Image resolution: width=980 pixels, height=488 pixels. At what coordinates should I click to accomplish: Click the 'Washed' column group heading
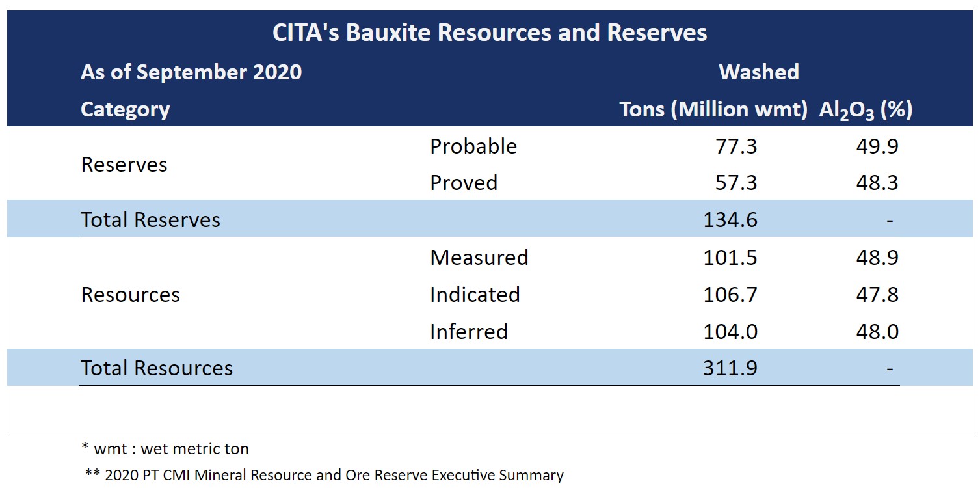point(759,72)
